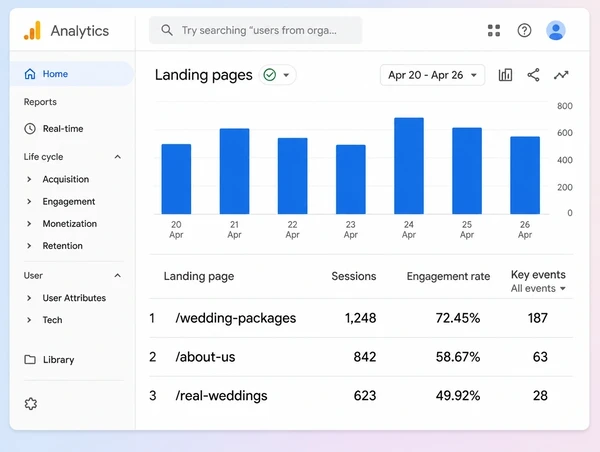
Task: Expand the Acquisition chevron
Action: [x=29, y=179]
